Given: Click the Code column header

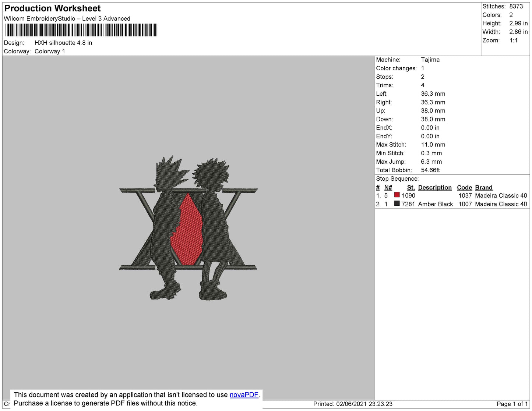Looking at the screenshot, I should point(464,187).
